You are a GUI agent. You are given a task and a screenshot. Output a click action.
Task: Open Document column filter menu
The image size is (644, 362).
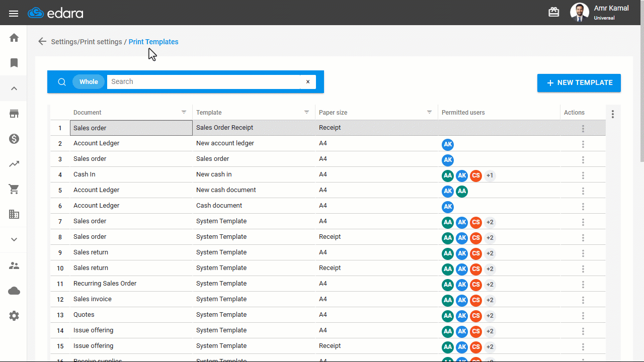click(x=184, y=112)
